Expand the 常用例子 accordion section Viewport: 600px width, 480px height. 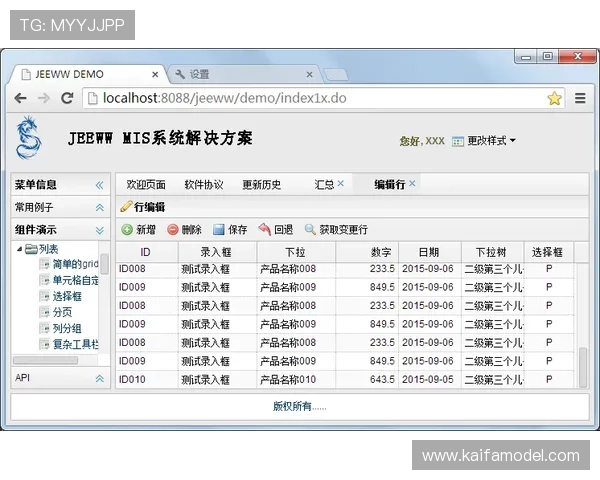point(99,207)
